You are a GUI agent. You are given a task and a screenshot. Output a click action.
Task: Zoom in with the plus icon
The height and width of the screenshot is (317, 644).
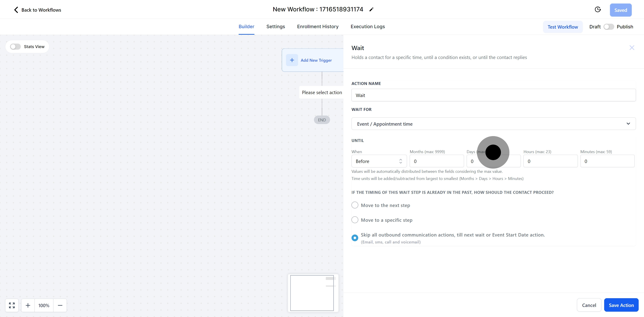click(28, 305)
